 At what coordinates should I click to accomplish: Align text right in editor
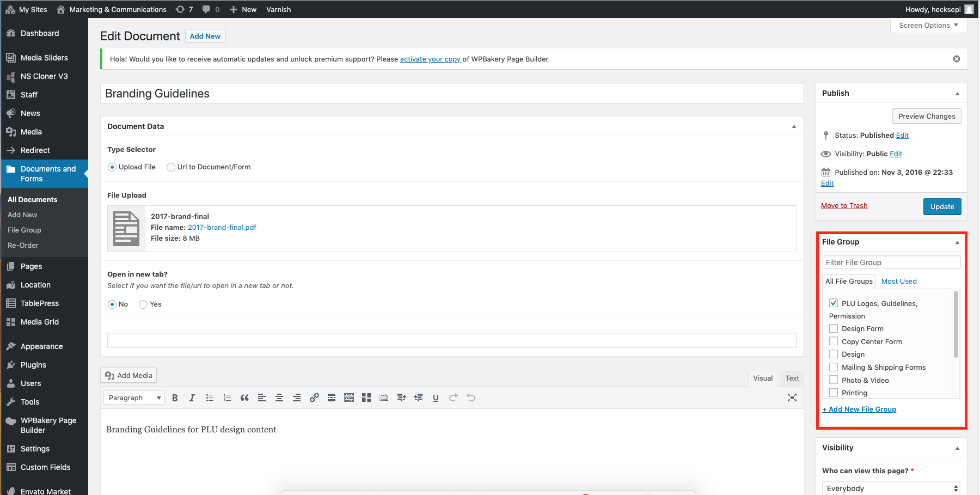coord(297,398)
